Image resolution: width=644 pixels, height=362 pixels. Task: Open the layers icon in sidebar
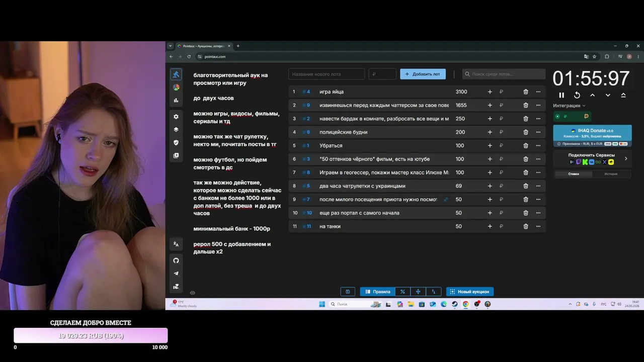pyautogui.click(x=176, y=129)
